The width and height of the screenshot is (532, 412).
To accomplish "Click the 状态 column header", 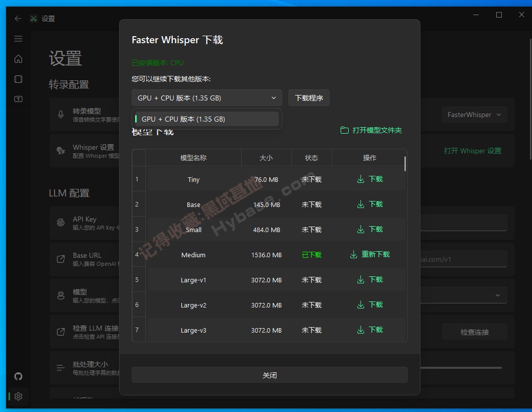I will click(x=311, y=158).
